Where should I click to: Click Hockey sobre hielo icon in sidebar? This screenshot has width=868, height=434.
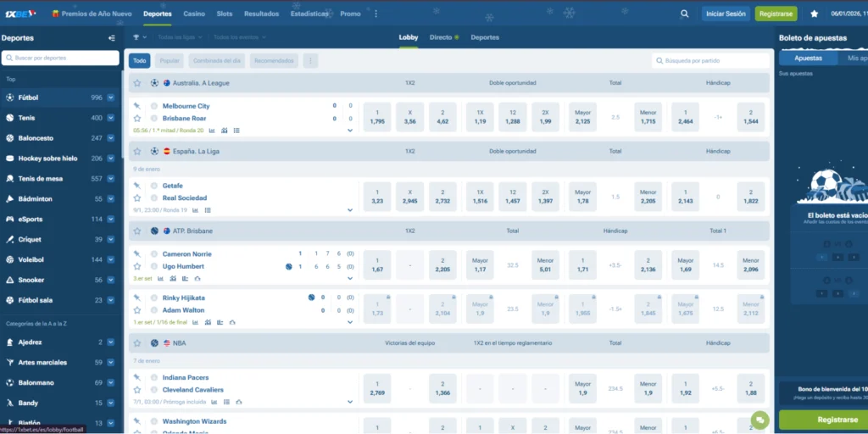(x=10, y=159)
